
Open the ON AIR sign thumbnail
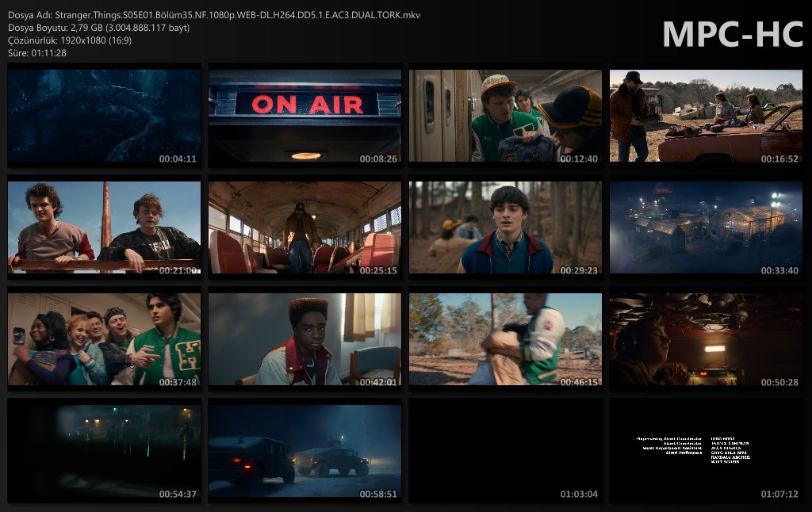click(304, 116)
